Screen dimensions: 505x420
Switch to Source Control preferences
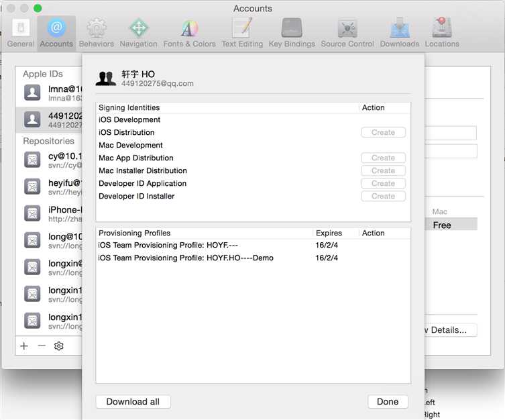click(x=347, y=33)
